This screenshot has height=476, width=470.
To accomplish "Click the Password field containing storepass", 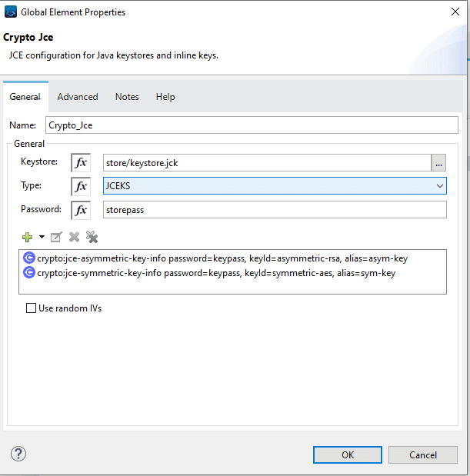I will [x=275, y=209].
